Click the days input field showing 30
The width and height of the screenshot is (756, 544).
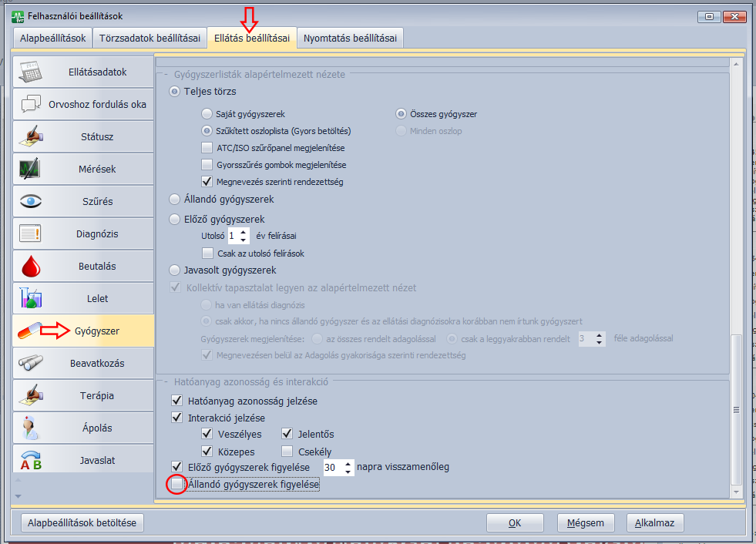(332, 467)
